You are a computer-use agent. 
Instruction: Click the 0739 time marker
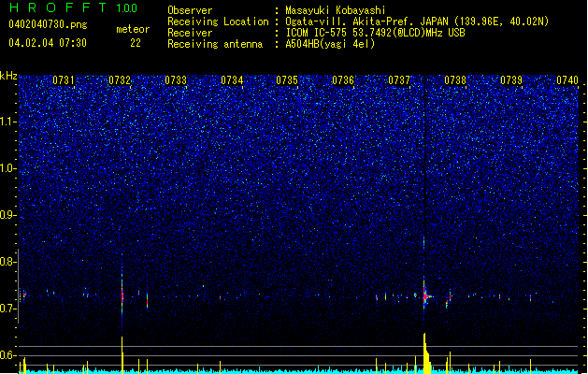point(511,80)
